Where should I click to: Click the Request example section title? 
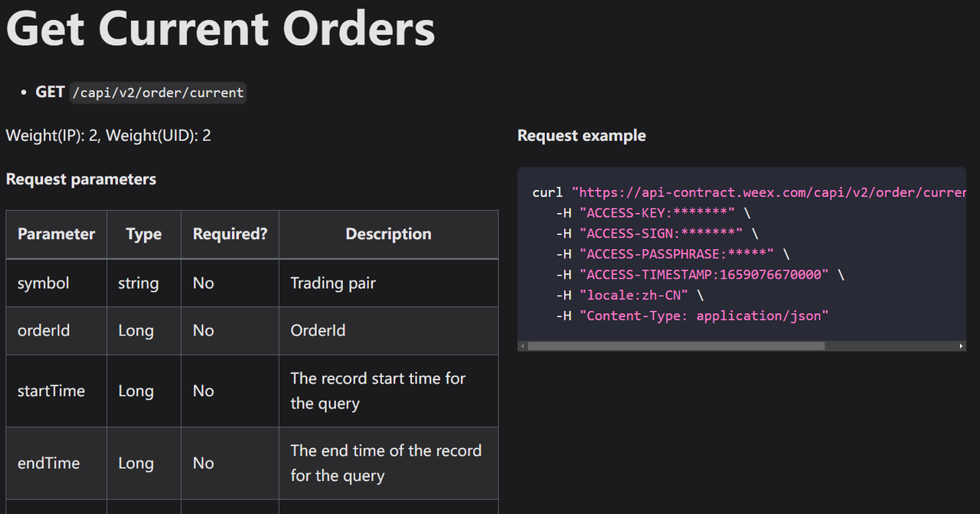581,136
